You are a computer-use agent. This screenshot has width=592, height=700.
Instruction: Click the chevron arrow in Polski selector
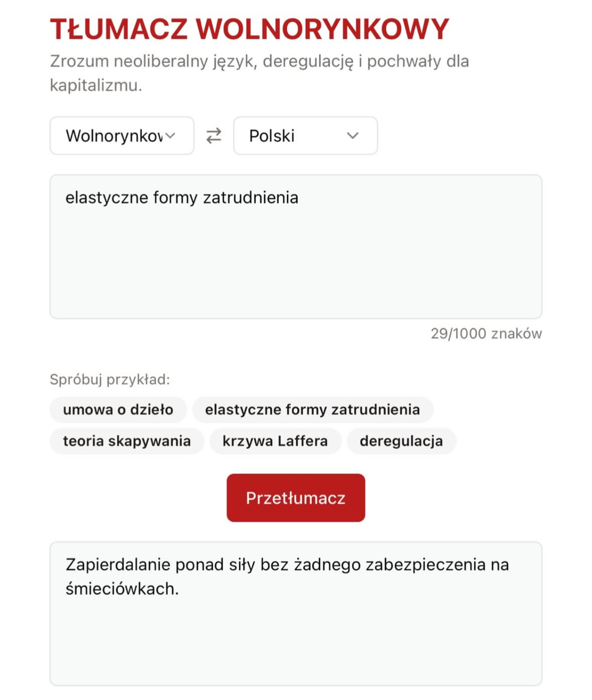tap(353, 136)
